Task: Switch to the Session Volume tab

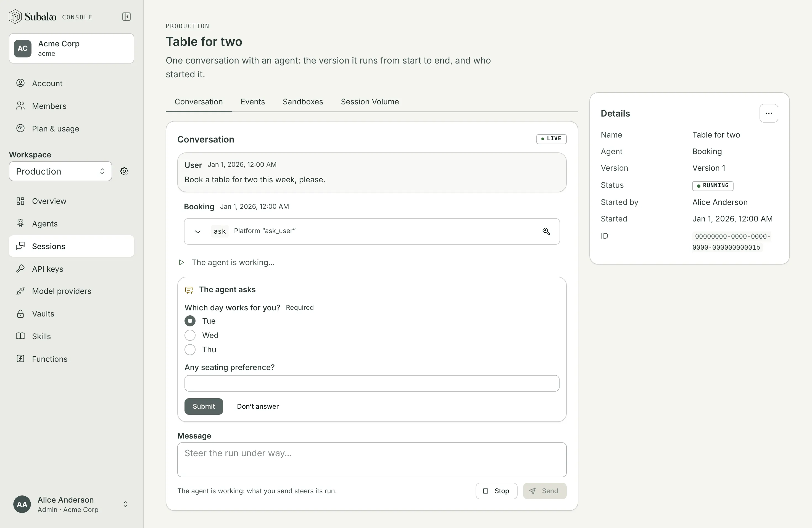Action: (x=370, y=102)
